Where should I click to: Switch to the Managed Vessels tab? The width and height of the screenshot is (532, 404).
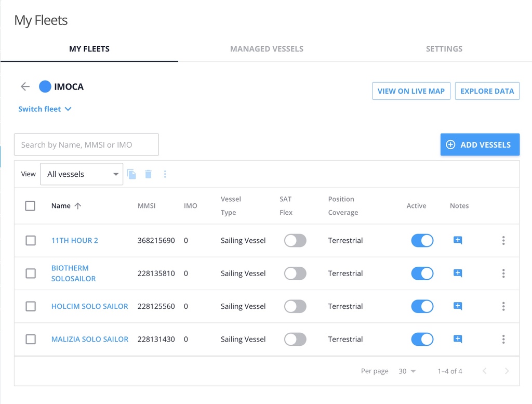click(267, 49)
